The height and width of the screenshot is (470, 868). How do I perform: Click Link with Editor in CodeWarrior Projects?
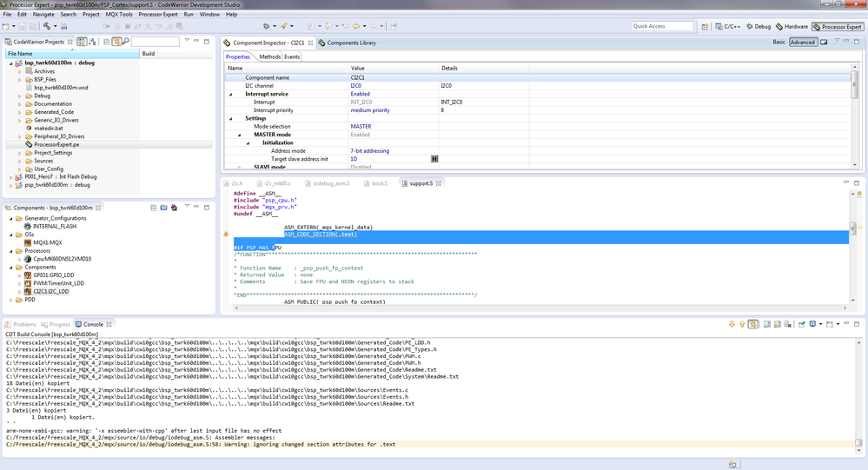[117, 42]
